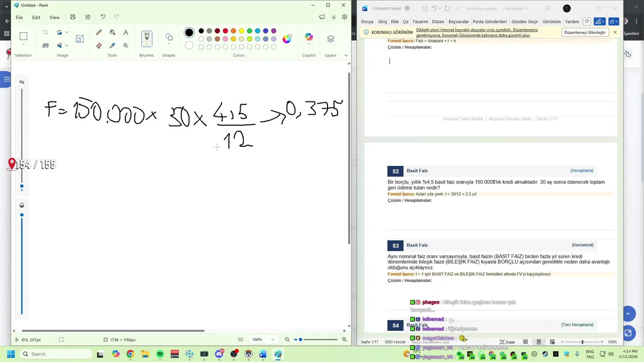Click the Comments icon in Word

pyautogui.click(x=587, y=22)
